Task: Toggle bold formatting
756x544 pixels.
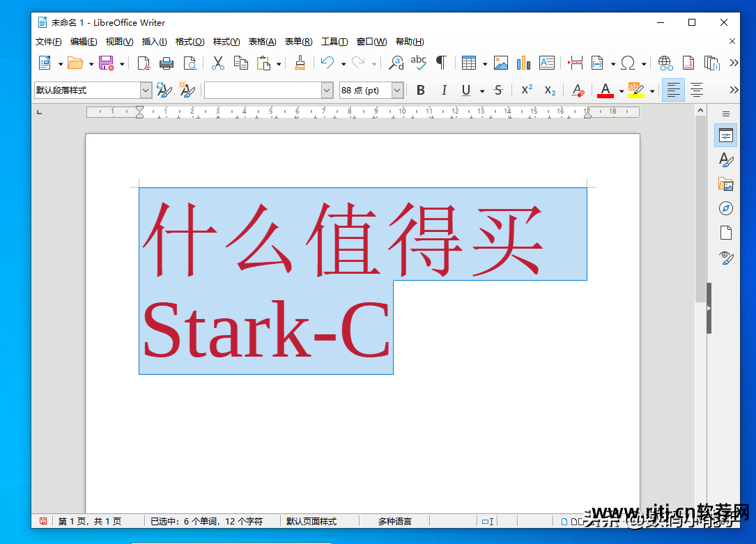Action: click(x=420, y=90)
